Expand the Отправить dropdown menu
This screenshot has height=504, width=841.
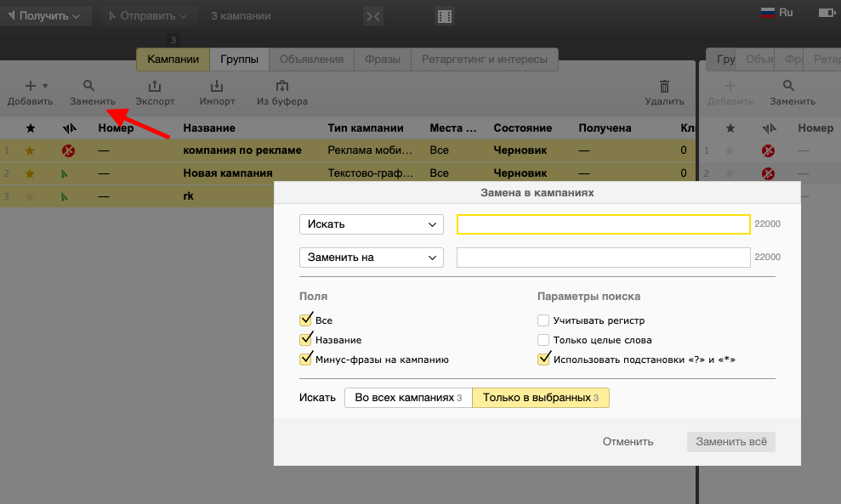tap(149, 16)
